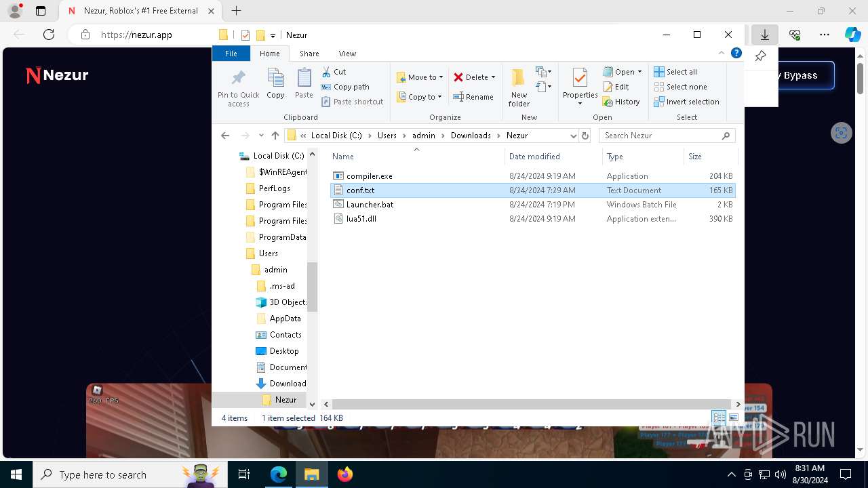Open the Delete dropdown button
This screenshot has width=868, height=488.
pos(474,77)
